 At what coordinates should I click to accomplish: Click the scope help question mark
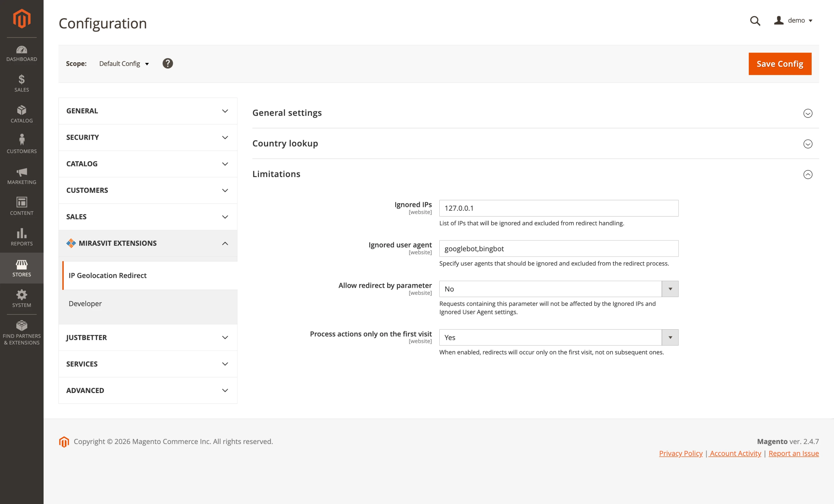pyautogui.click(x=168, y=63)
